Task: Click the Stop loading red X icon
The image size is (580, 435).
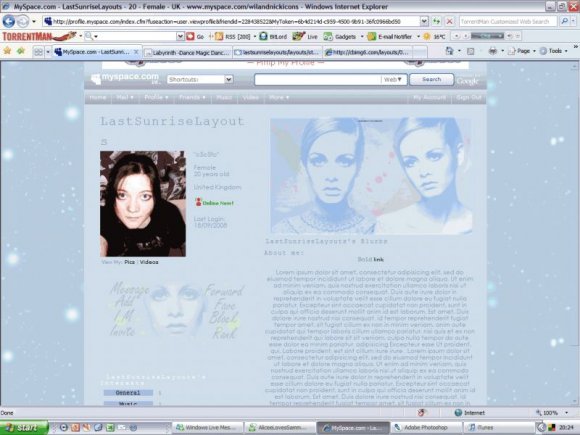Action: click(449, 21)
